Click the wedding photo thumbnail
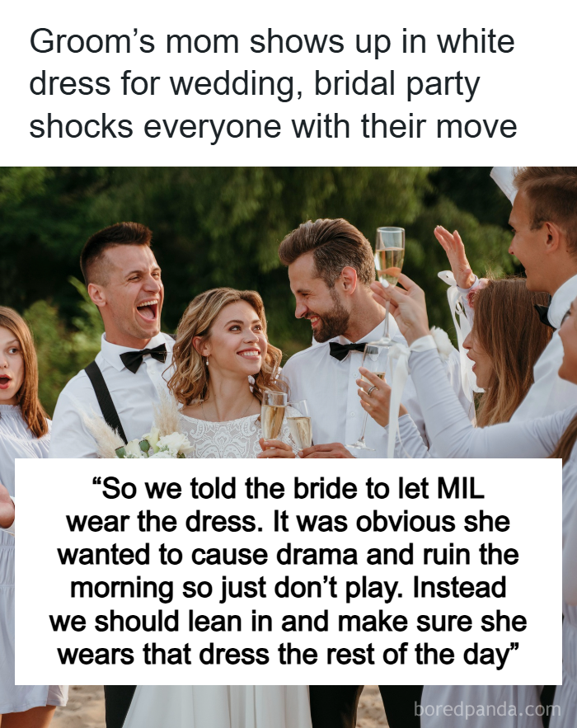Image resolution: width=577 pixels, height=728 pixels. [x=288, y=447]
